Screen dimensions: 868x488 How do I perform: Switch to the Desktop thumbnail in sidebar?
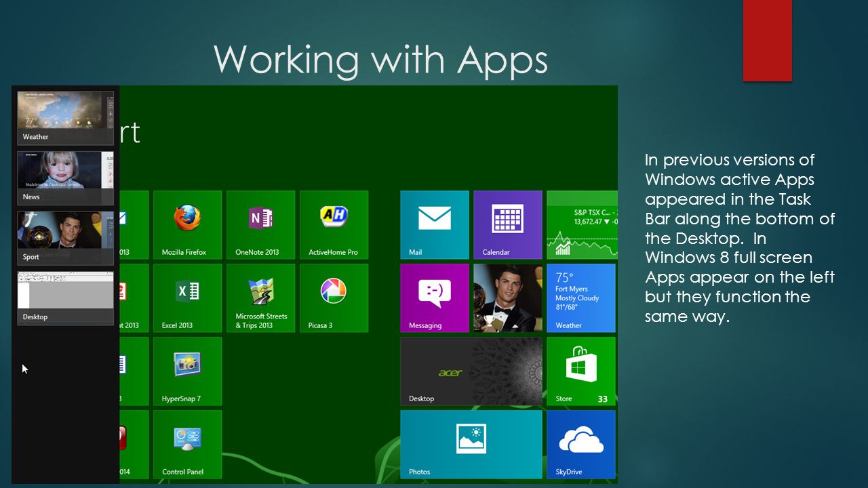click(65, 298)
